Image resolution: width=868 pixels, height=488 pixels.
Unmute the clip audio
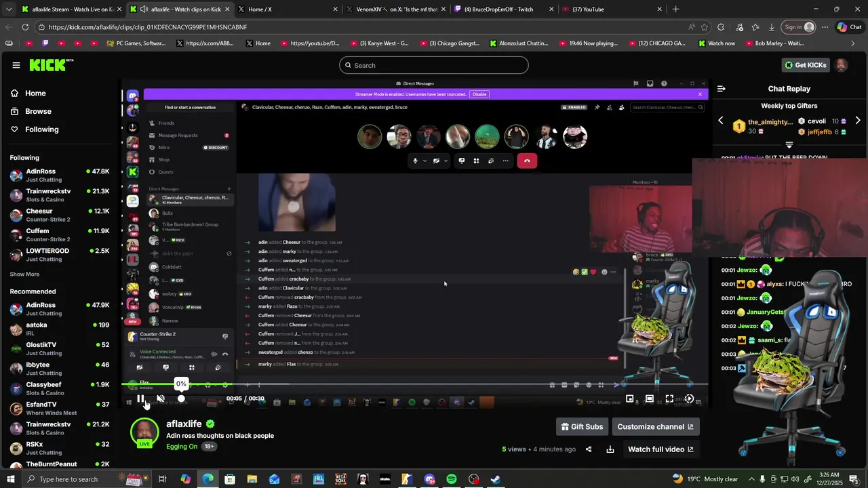161,399
